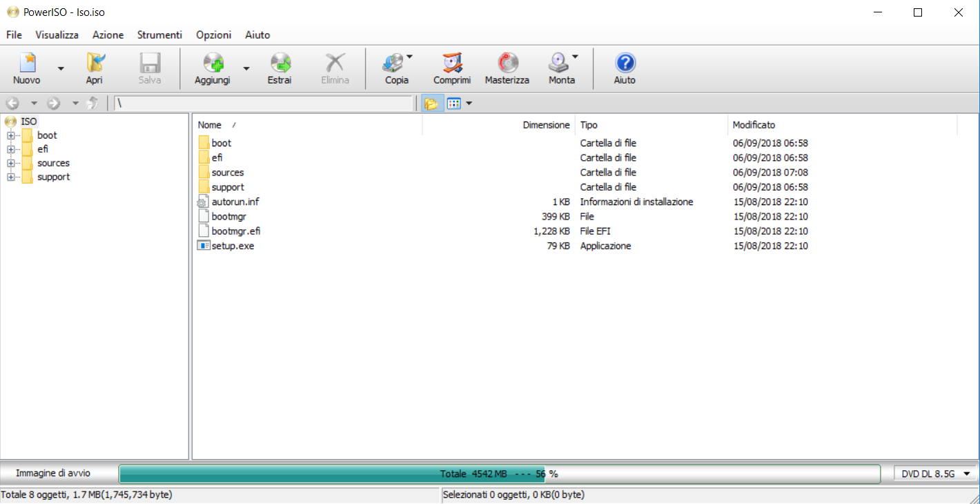The image size is (980, 504).
Task: Click the 1,228 KB size cell
Action: click(551, 231)
